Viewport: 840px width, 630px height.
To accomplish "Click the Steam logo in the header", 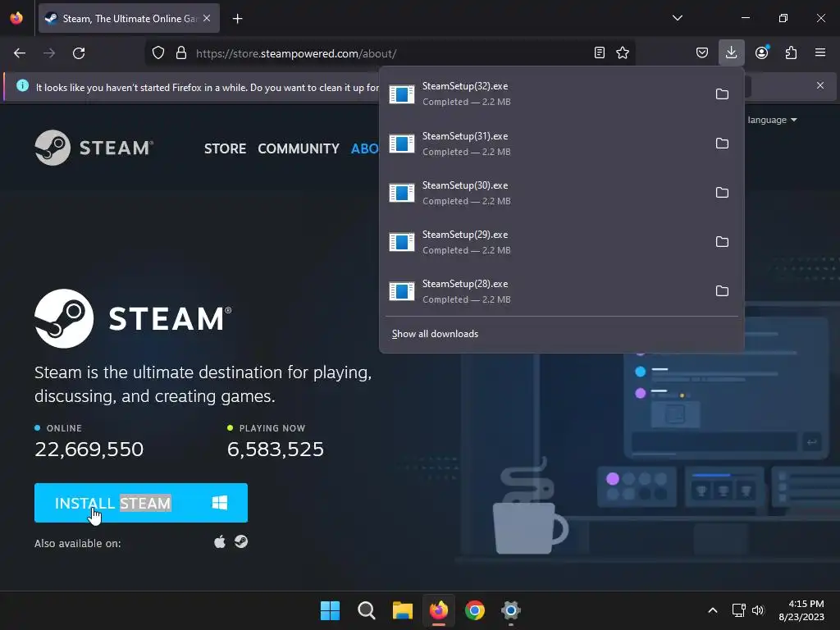I will [94, 148].
